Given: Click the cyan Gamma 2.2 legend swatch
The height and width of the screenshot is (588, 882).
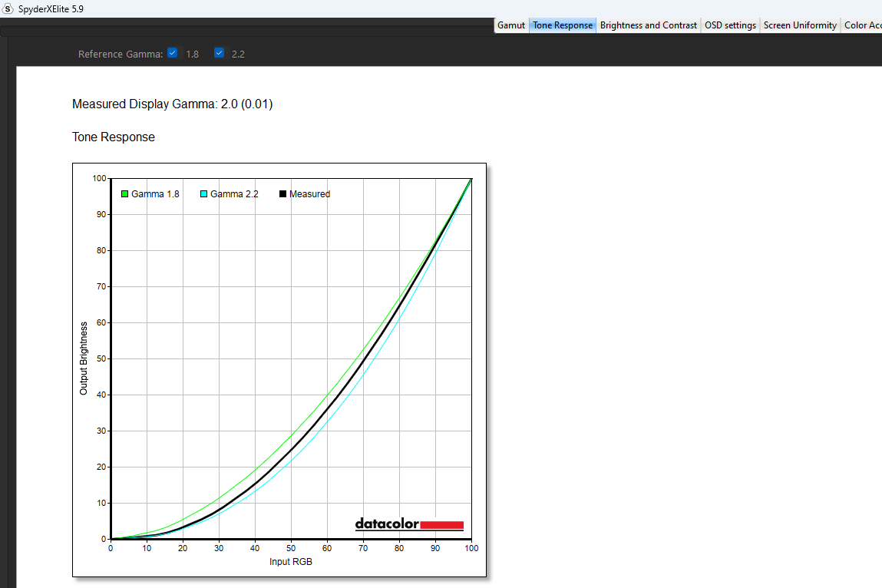Looking at the screenshot, I should pyautogui.click(x=204, y=194).
